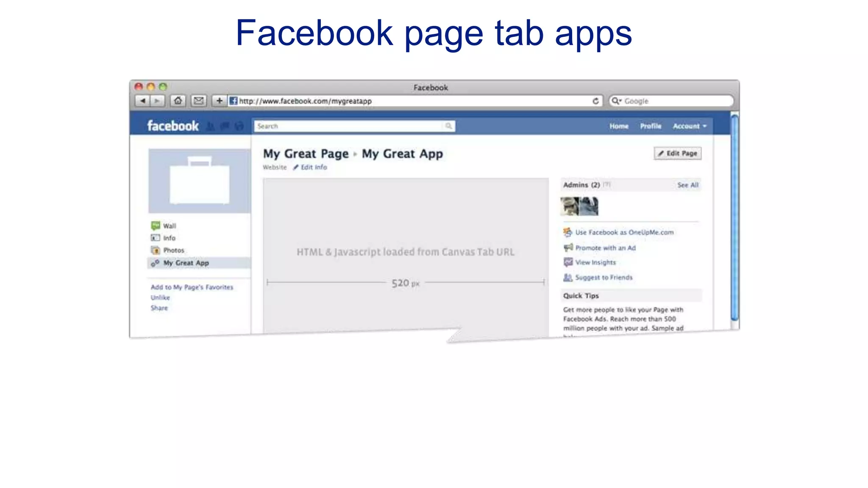The image size is (868, 488).
Task: Click the vertical scrollbar thumb
Action: [735, 217]
